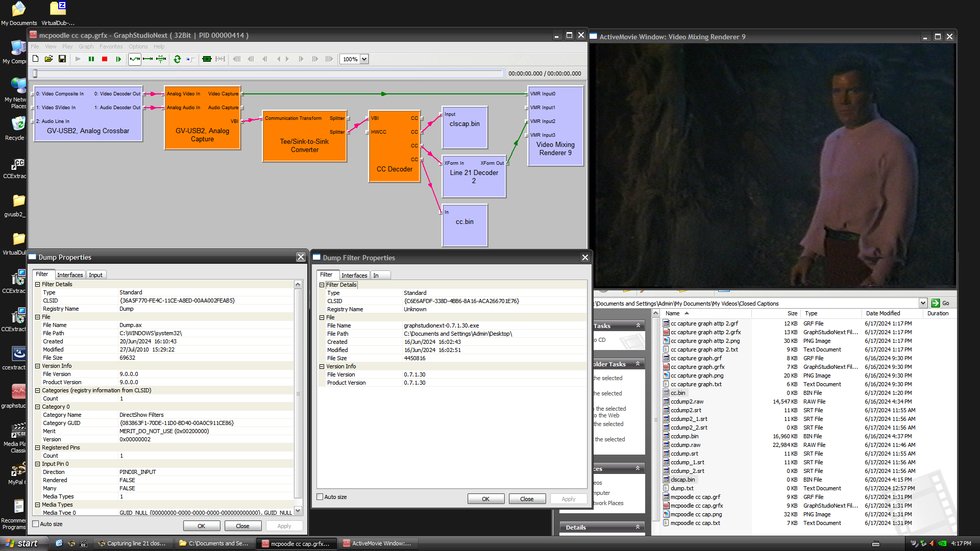Screen dimensions: 980x551
Task: Insert a filter using green plus icon
Action: (207, 59)
